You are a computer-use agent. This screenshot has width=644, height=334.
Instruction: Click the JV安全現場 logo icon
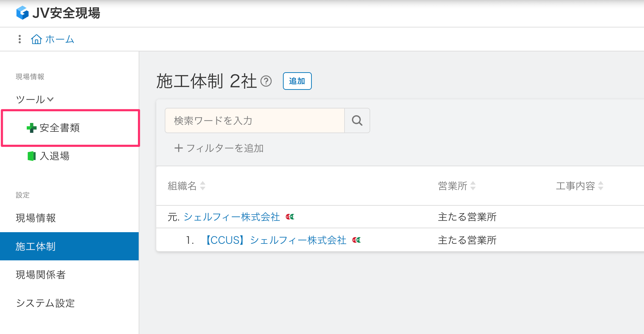[23, 13]
